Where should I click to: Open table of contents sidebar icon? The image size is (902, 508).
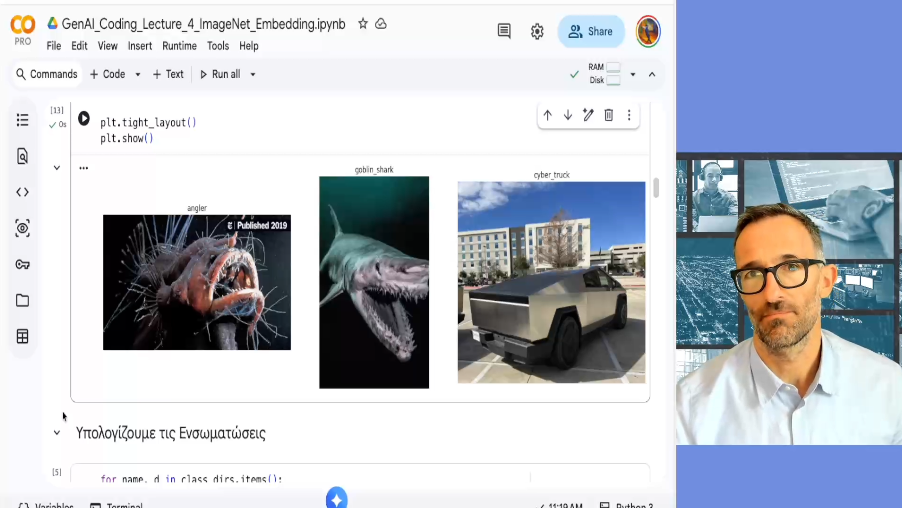tap(22, 120)
